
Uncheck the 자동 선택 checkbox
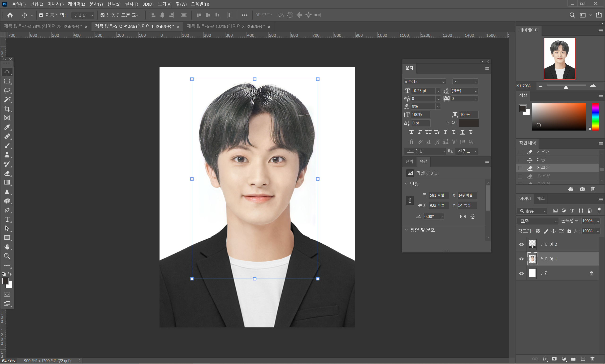click(x=41, y=15)
